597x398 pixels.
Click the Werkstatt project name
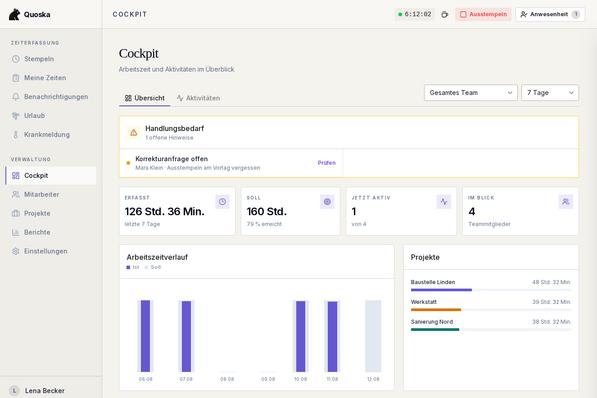tap(424, 302)
